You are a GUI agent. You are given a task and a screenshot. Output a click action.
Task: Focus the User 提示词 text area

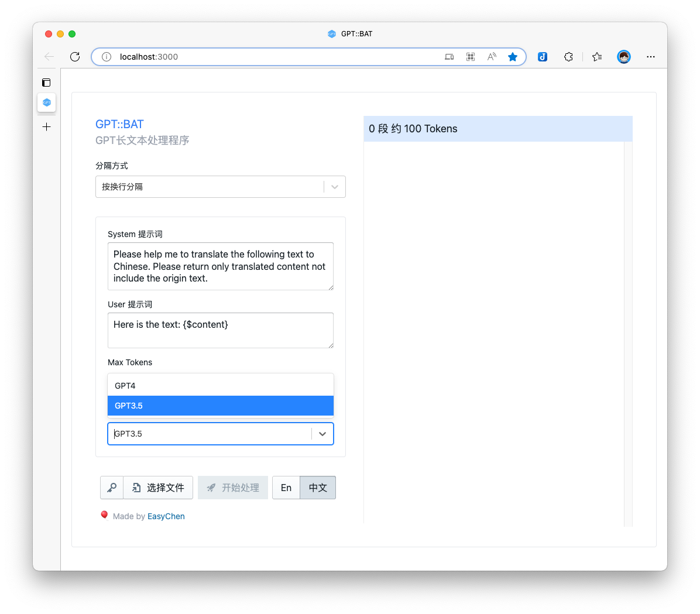(x=221, y=331)
